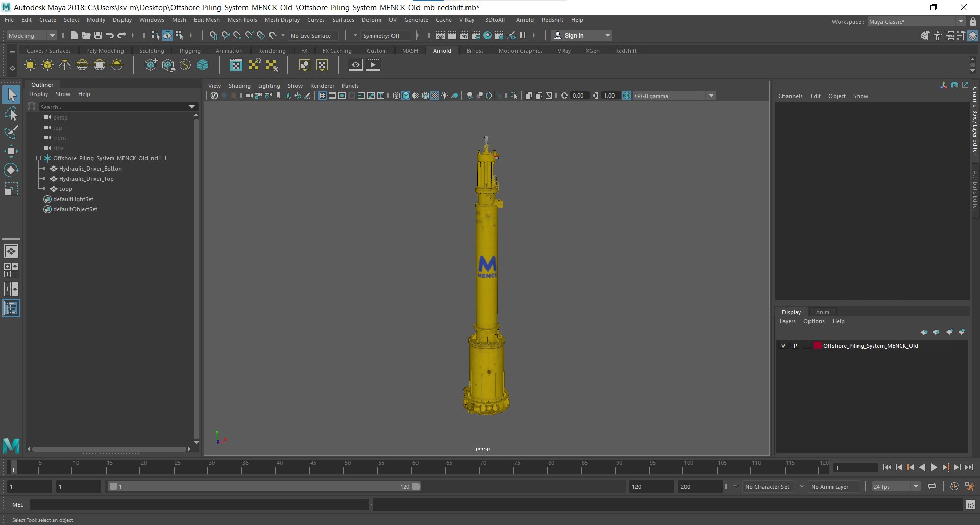Screen dimensions: 980x525
Task: Click the Snap to grids icon
Action: tap(213, 35)
